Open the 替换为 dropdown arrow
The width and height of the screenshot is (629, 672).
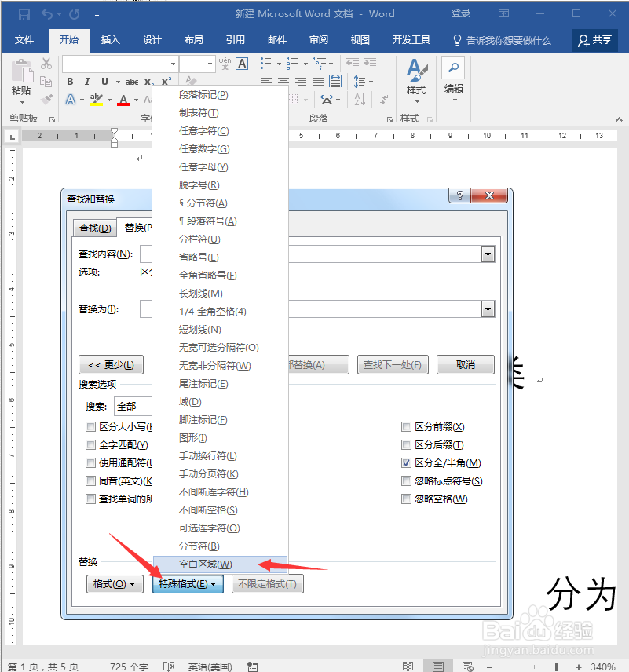click(x=488, y=309)
